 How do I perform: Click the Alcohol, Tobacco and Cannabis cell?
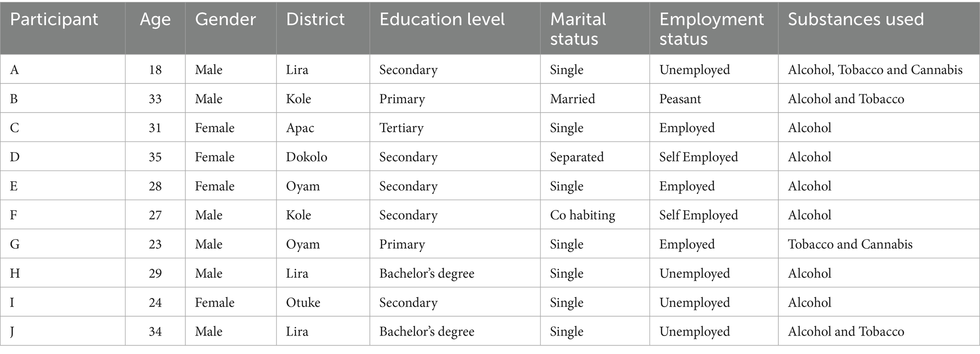point(875,70)
